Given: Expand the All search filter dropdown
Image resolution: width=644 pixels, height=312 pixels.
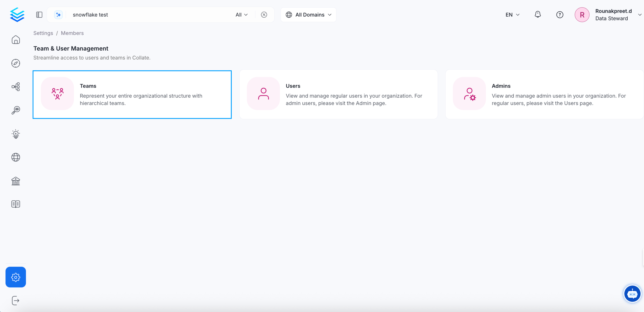Looking at the screenshot, I should tap(241, 14).
